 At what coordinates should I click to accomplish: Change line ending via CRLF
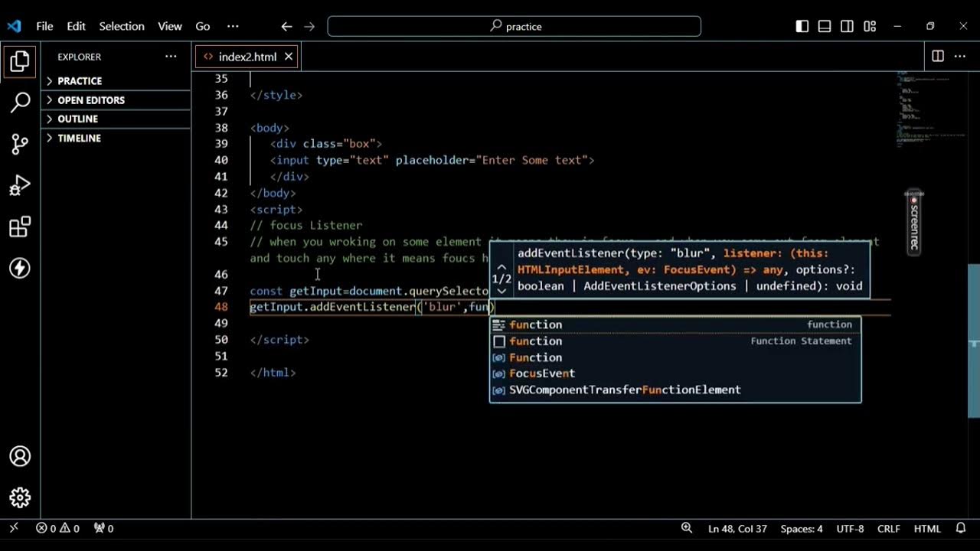889,528
